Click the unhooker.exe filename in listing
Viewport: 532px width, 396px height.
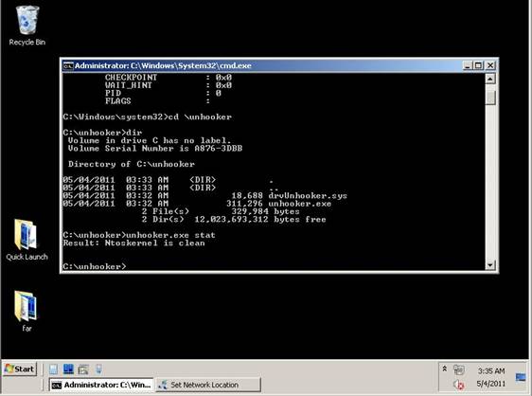point(299,204)
